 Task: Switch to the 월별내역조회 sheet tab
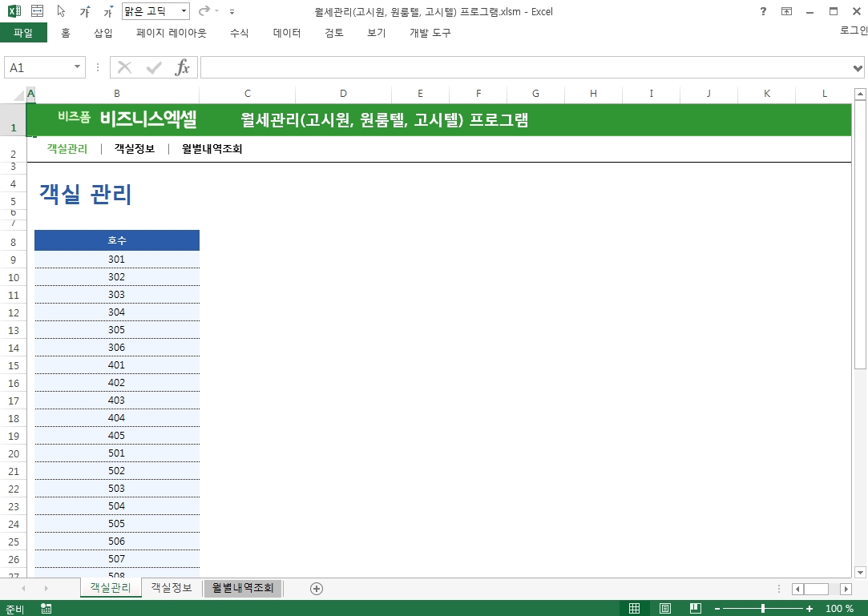[243, 588]
